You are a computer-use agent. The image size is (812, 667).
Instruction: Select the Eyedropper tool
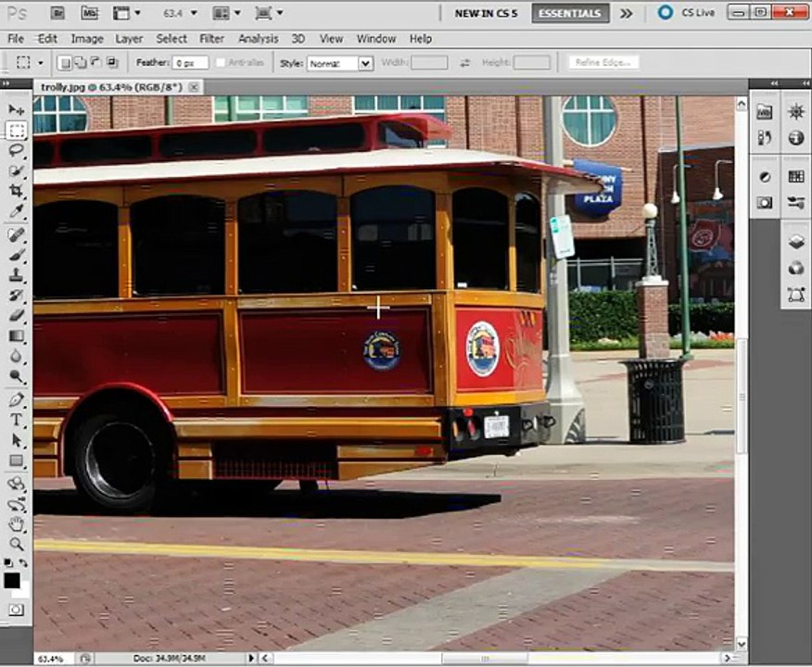16,211
